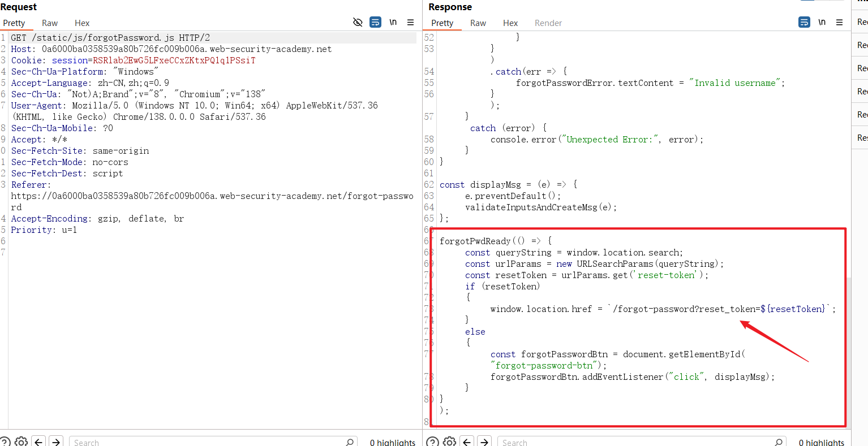Open search settings gear below Response panel

coord(450,441)
